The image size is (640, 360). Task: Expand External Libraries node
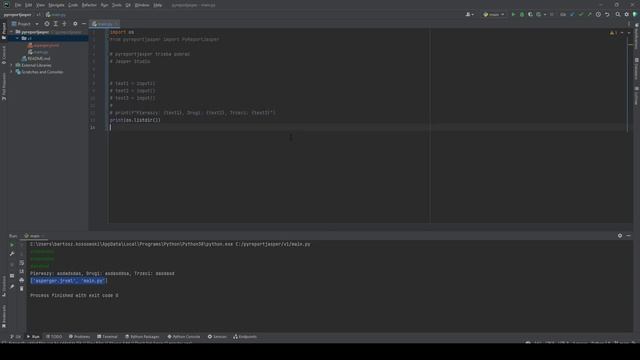pos(12,65)
